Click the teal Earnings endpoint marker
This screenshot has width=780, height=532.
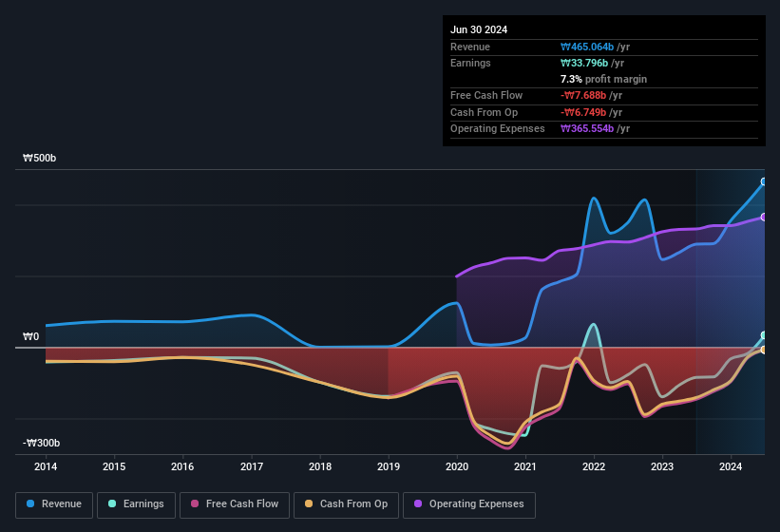[764, 335]
